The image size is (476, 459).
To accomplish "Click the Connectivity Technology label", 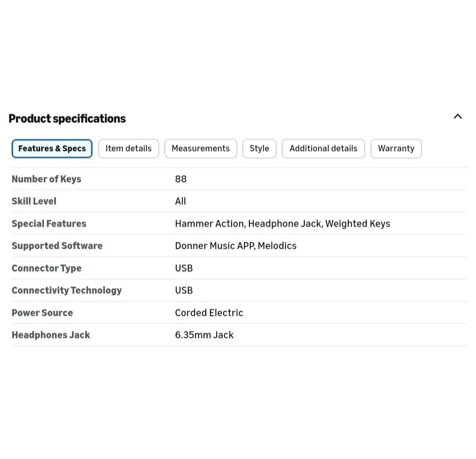I will [x=67, y=290].
